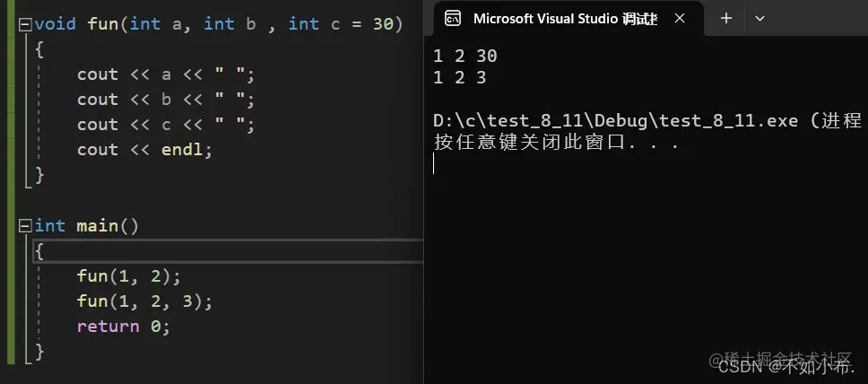Screen dimensions: 868x384
Task: Collapse the int main function block
Action: pyautogui.click(x=25, y=226)
